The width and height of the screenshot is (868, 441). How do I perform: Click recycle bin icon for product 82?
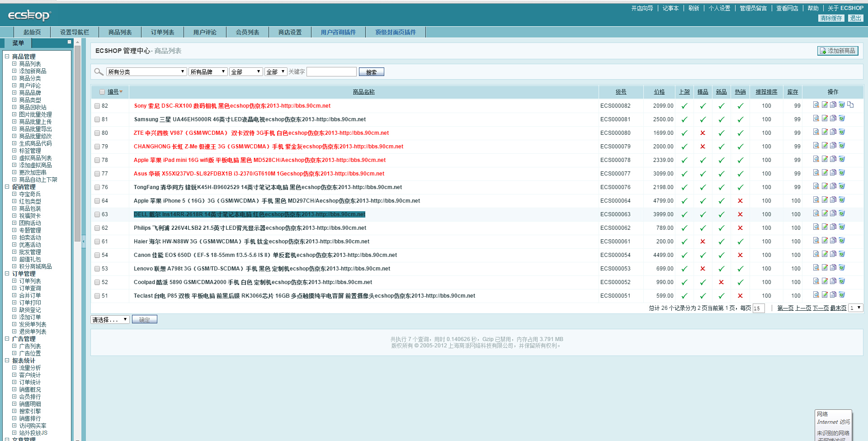[x=842, y=104]
